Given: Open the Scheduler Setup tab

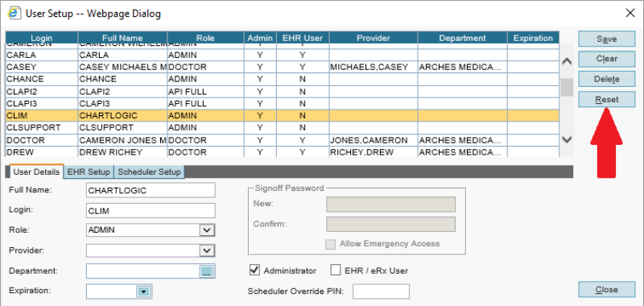Looking at the screenshot, I should (149, 172).
